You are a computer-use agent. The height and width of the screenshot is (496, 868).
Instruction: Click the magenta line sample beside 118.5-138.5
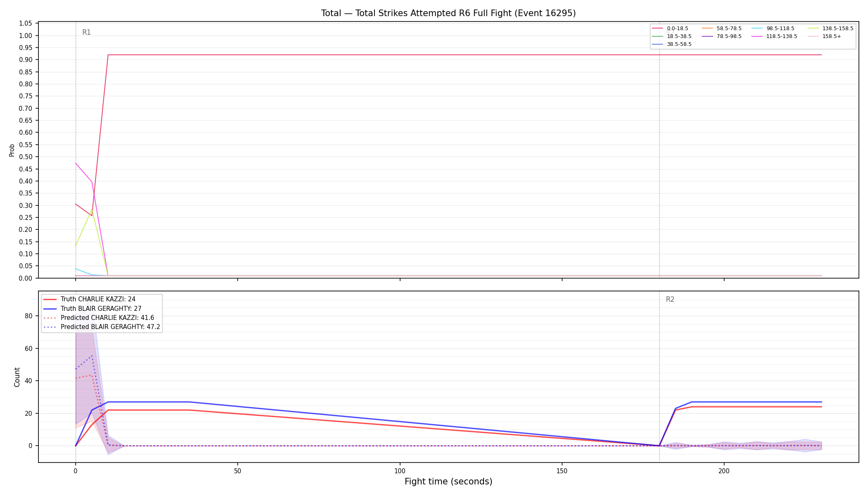click(757, 36)
